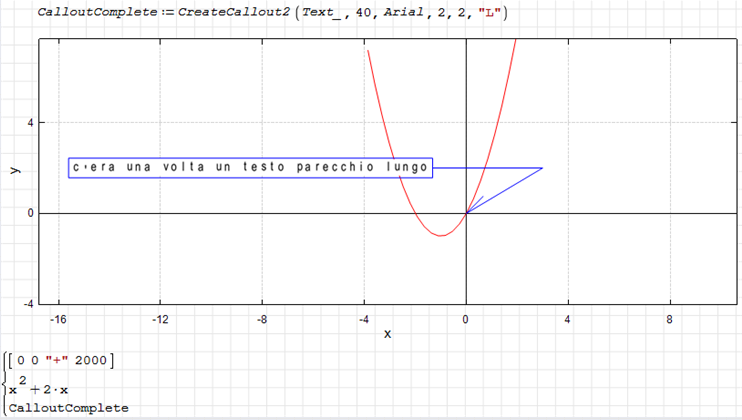The image size is (742, 420).
Task: Select the Arial font argument
Action: click(404, 13)
